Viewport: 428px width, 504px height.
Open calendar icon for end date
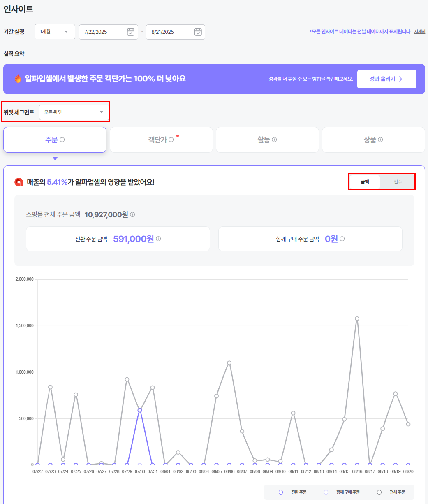click(x=198, y=32)
